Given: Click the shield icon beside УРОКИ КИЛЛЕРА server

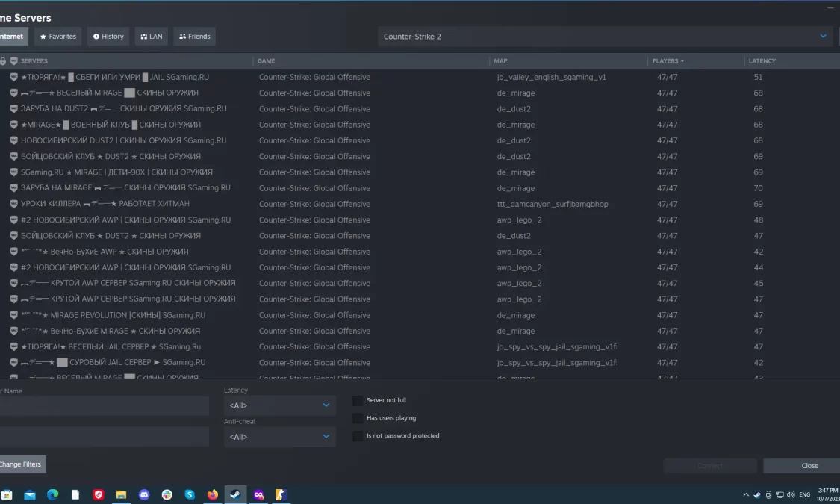Looking at the screenshot, I should pyautogui.click(x=14, y=204).
